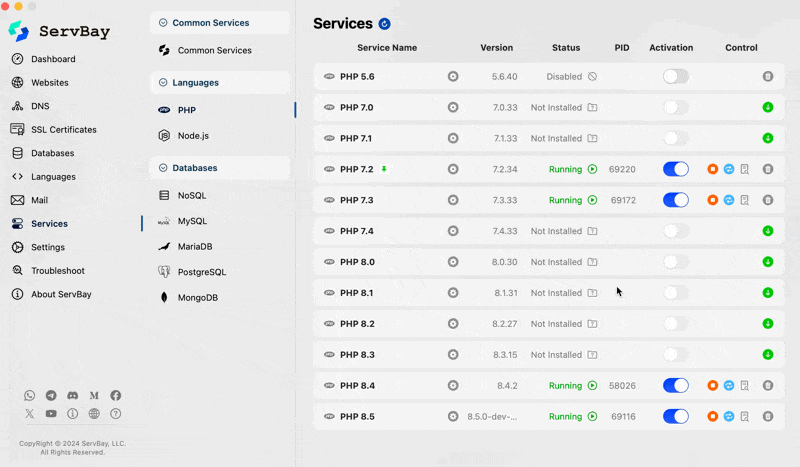The height and width of the screenshot is (467, 800).
Task: View the log for PHP 8.4
Action: tap(745, 386)
